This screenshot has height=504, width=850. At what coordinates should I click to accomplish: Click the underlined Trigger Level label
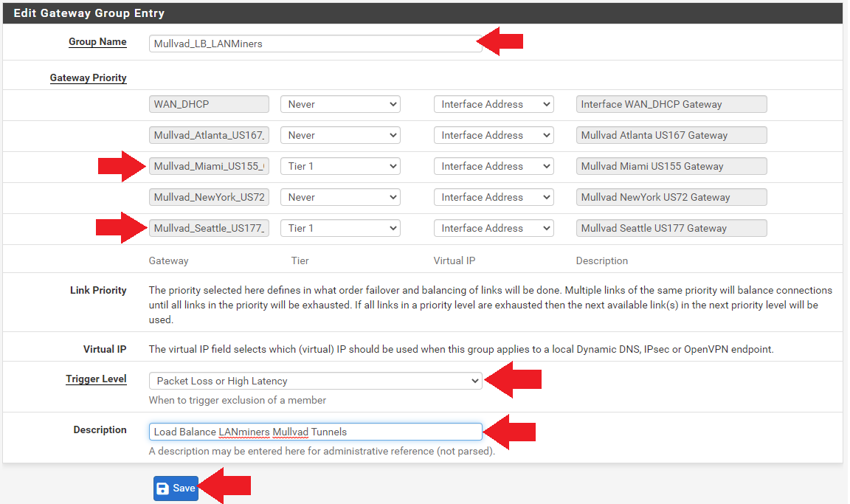(96, 379)
